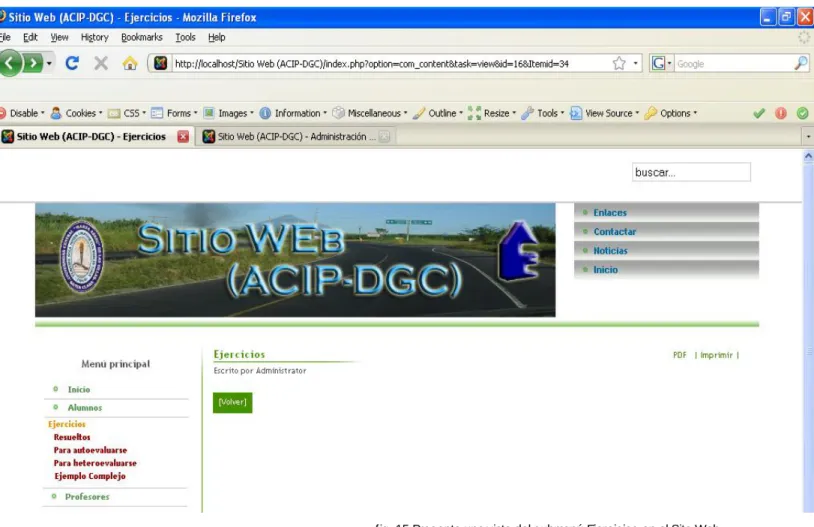Image resolution: width=814 pixels, height=527 pixels.
Task: Click the site favicon in the address bar
Action: pos(160,63)
